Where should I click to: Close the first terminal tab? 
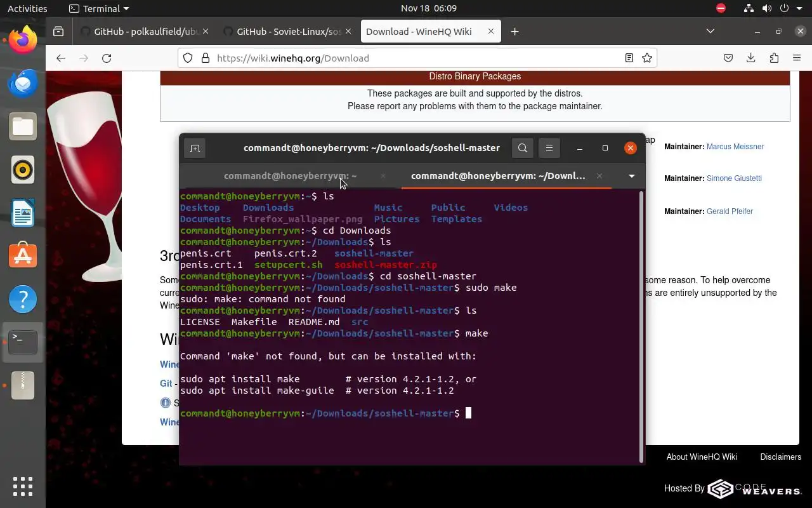[x=383, y=176]
